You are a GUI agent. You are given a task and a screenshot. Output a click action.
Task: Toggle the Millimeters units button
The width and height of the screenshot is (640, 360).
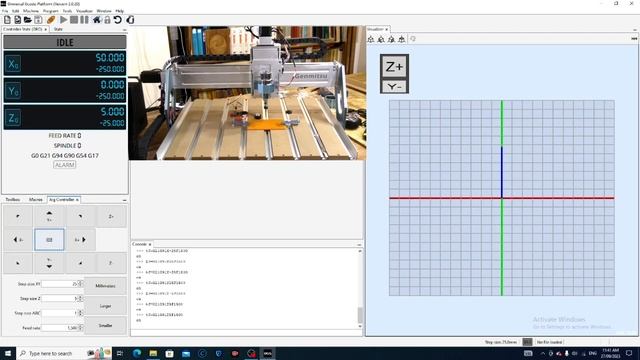click(105, 286)
